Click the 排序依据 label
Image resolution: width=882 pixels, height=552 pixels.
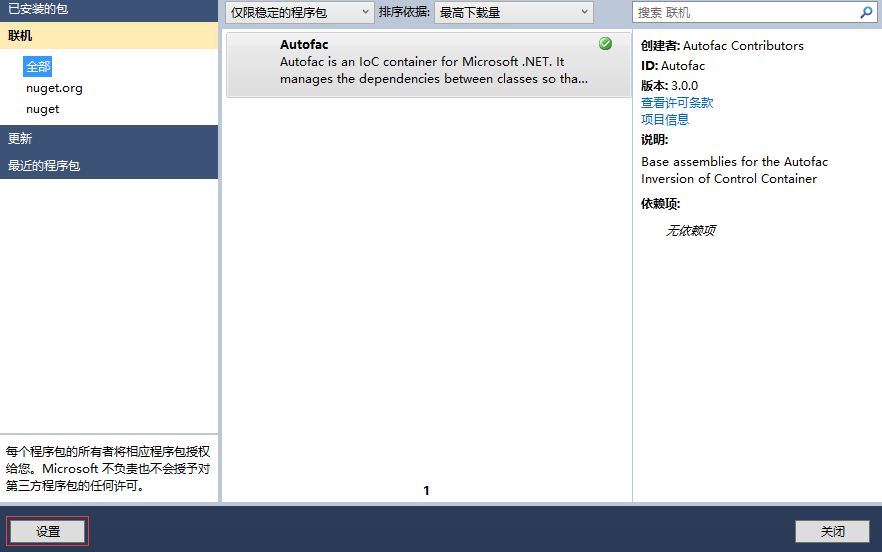(x=404, y=12)
